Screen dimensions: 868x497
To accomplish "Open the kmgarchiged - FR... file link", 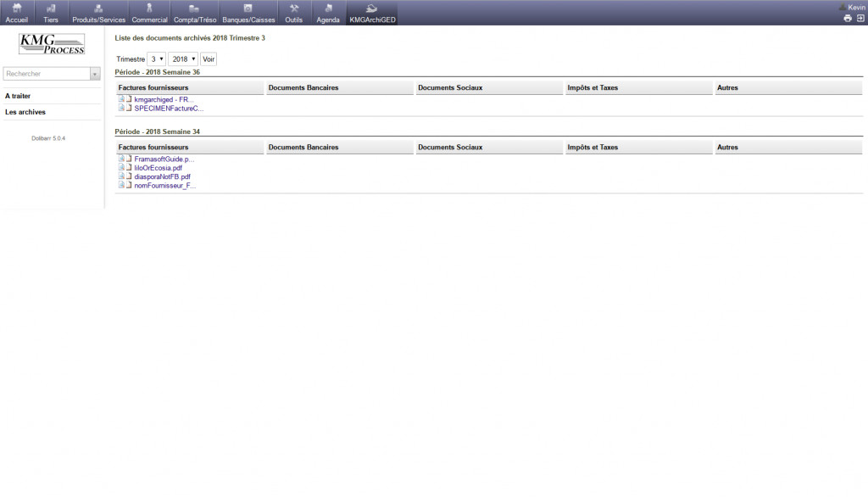I will tap(164, 100).
